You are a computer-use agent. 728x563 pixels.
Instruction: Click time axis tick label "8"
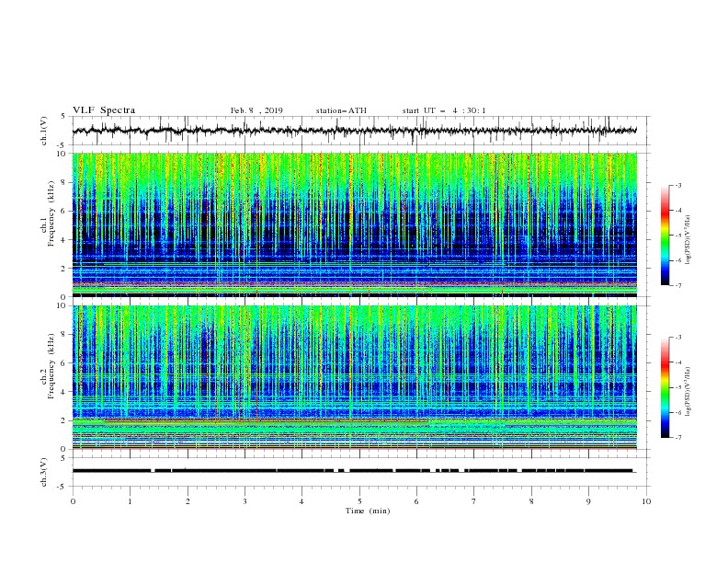coord(531,501)
